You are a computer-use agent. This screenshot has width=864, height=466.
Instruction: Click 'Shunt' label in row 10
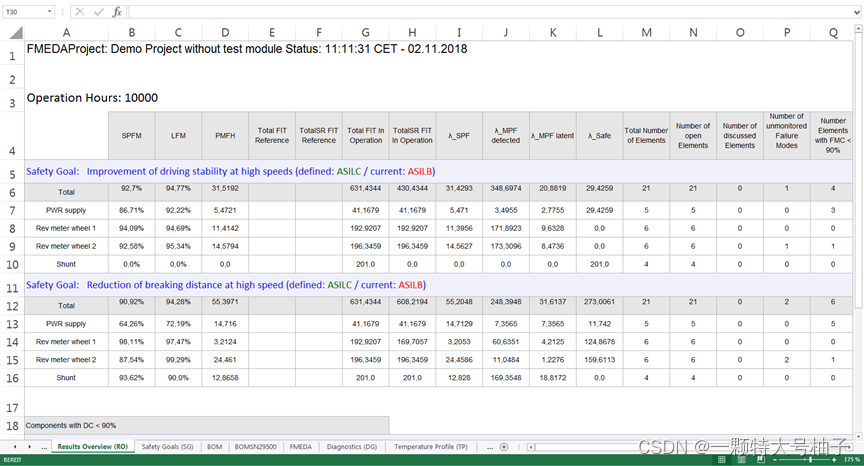coord(66,264)
